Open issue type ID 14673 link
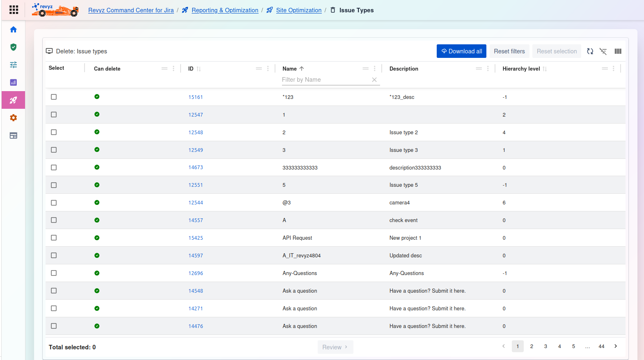644x360 pixels. [x=195, y=167]
